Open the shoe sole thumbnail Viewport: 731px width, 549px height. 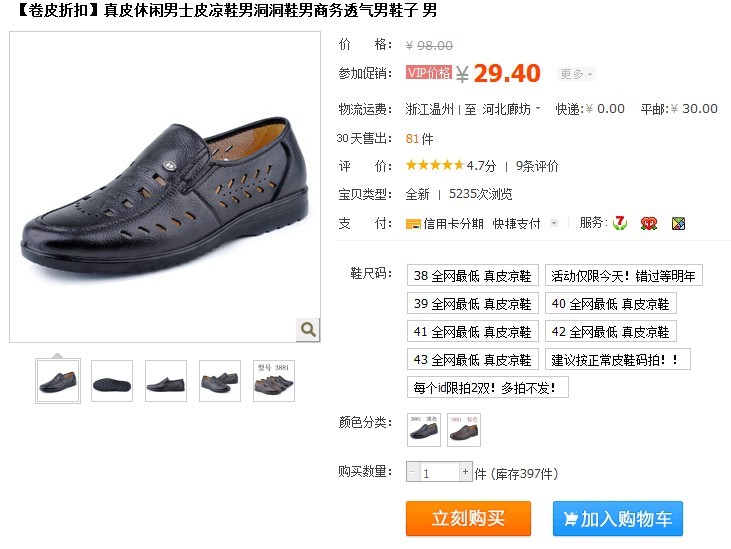tap(112, 381)
